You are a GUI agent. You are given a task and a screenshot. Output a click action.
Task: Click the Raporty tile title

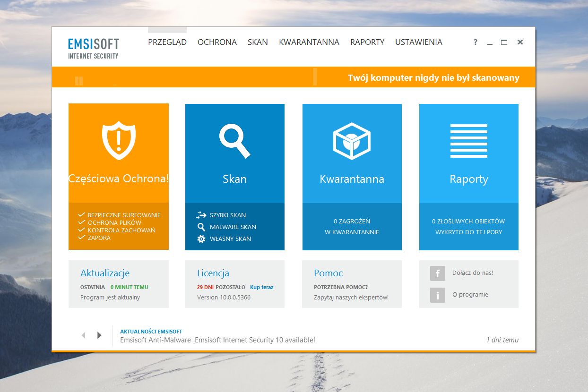pyautogui.click(x=469, y=179)
